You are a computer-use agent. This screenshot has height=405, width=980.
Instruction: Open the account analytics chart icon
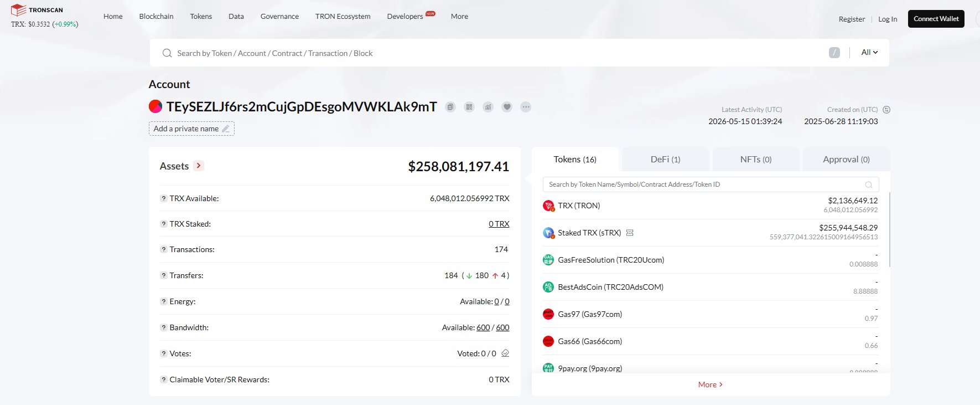coord(488,107)
